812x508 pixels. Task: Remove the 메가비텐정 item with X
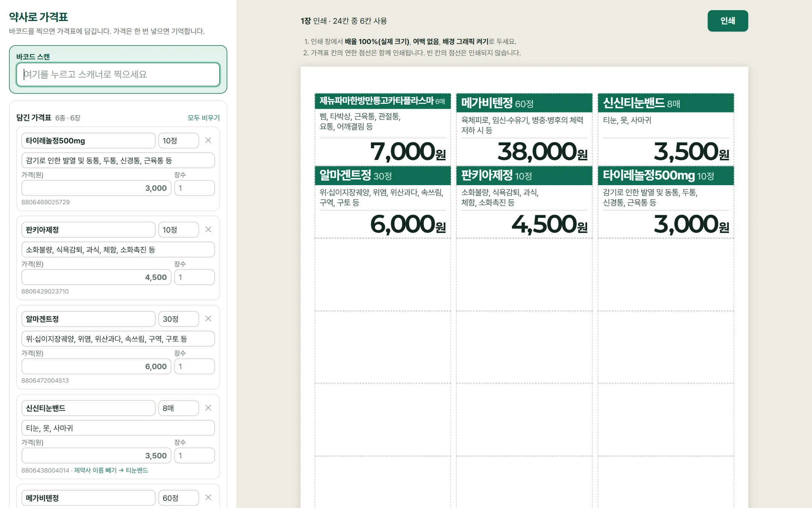coord(208,497)
